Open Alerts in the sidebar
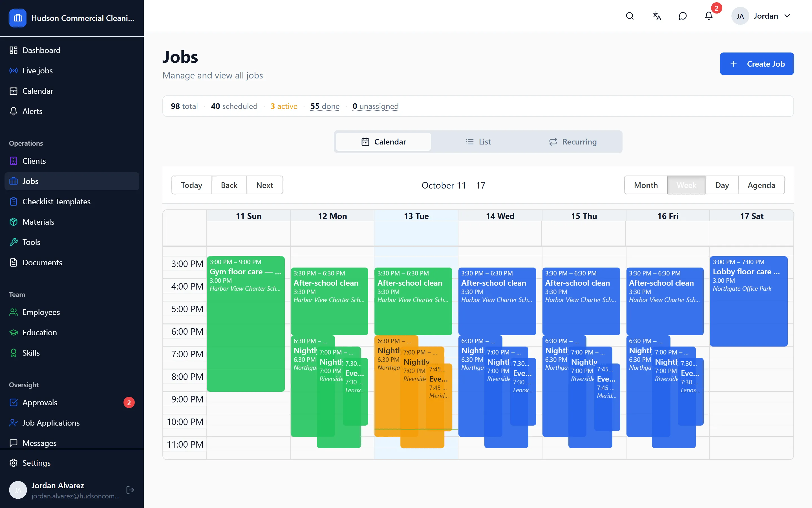Viewport: 812px width, 508px height. click(72, 111)
